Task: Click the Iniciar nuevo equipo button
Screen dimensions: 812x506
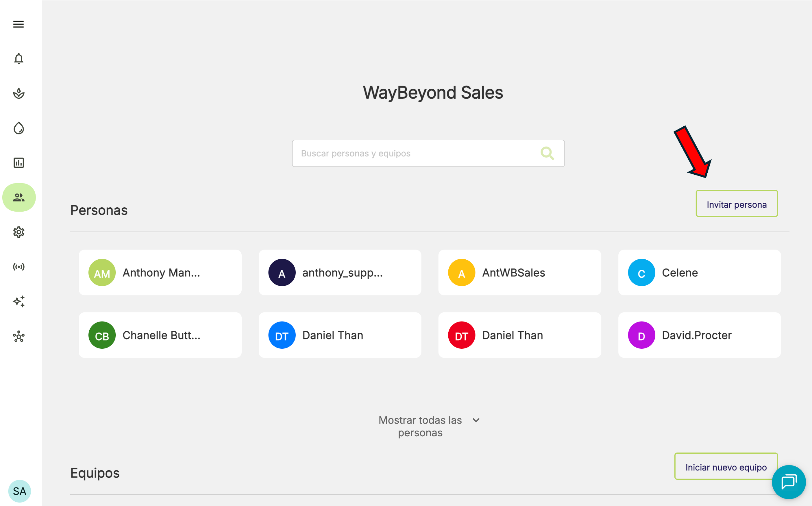Action: [726, 466]
